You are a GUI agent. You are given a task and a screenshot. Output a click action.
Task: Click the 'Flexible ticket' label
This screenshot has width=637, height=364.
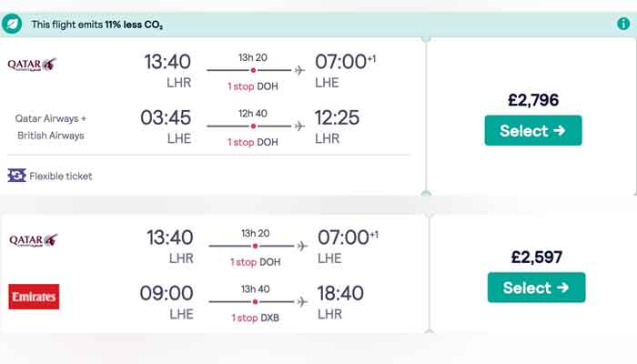(x=61, y=176)
